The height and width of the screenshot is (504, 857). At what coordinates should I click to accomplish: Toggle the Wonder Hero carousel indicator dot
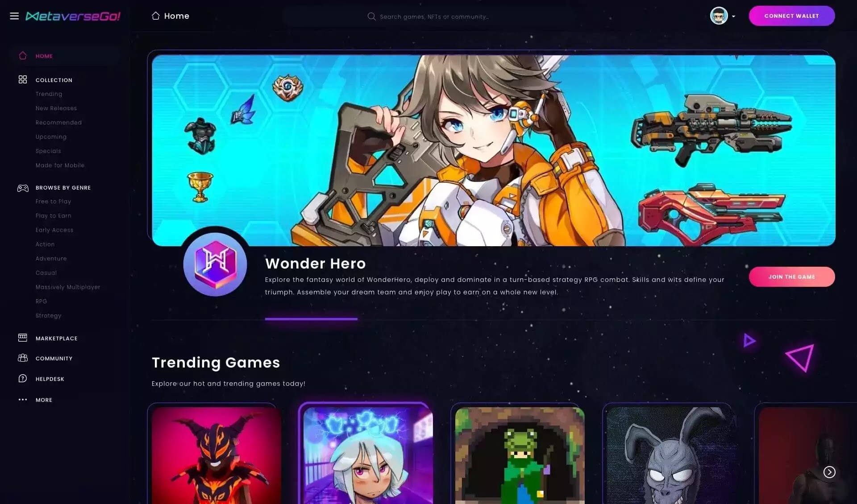click(x=311, y=318)
